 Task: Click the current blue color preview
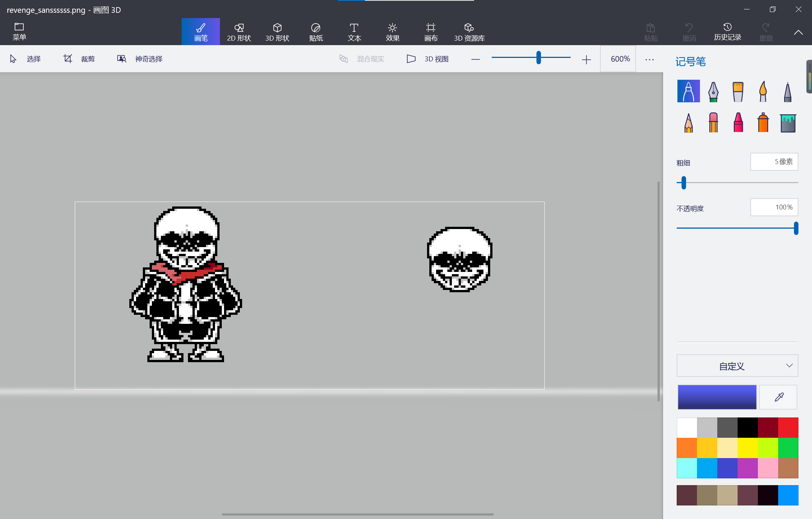[x=717, y=397]
